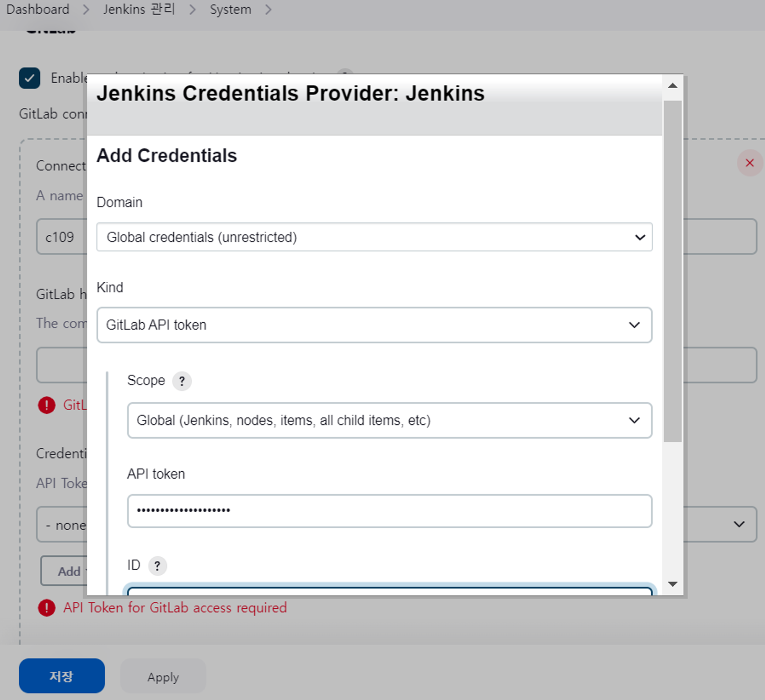The image size is (765, 700).
Task: Click inside the API token password field
Action: 389,510
